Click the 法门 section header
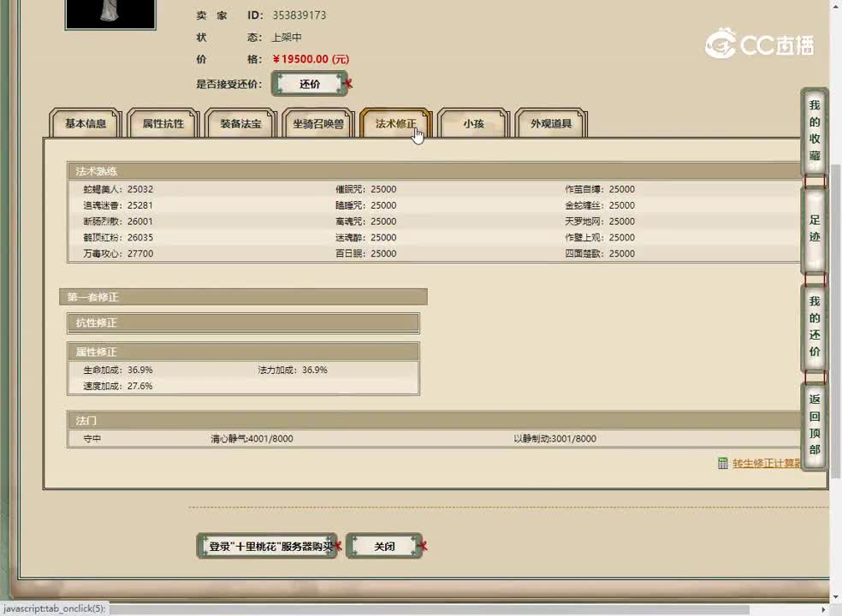842x616 pixels. (434, 420)
